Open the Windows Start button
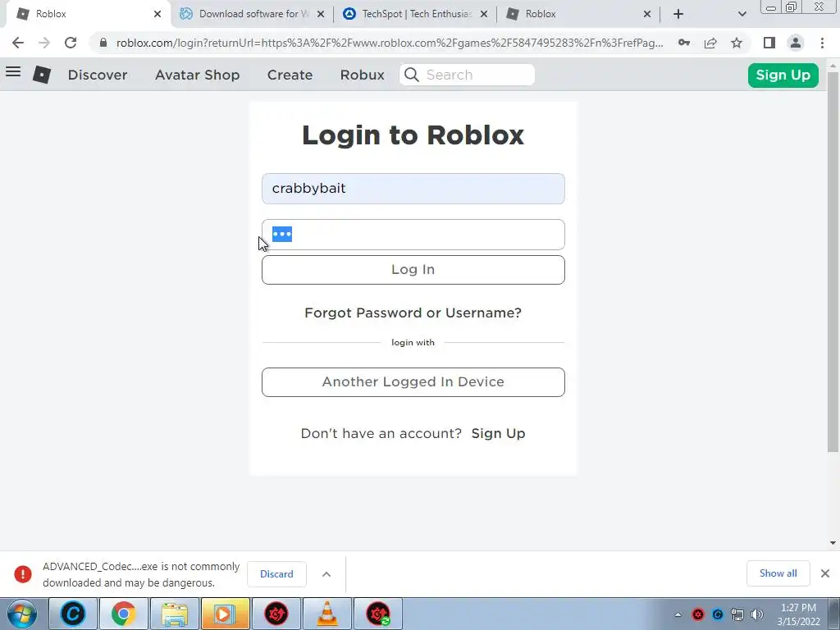Screen dimensions: 840x630 coord(22,614)
